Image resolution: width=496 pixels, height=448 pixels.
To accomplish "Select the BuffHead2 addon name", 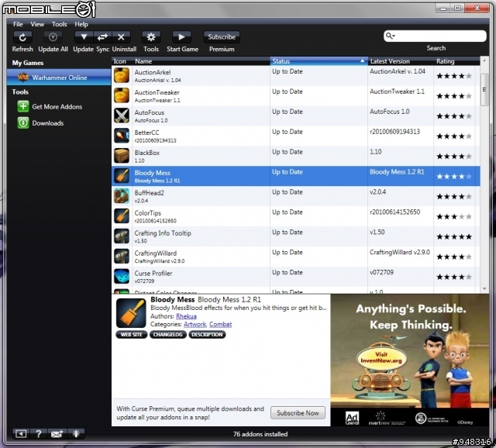I will coord(149,193).
